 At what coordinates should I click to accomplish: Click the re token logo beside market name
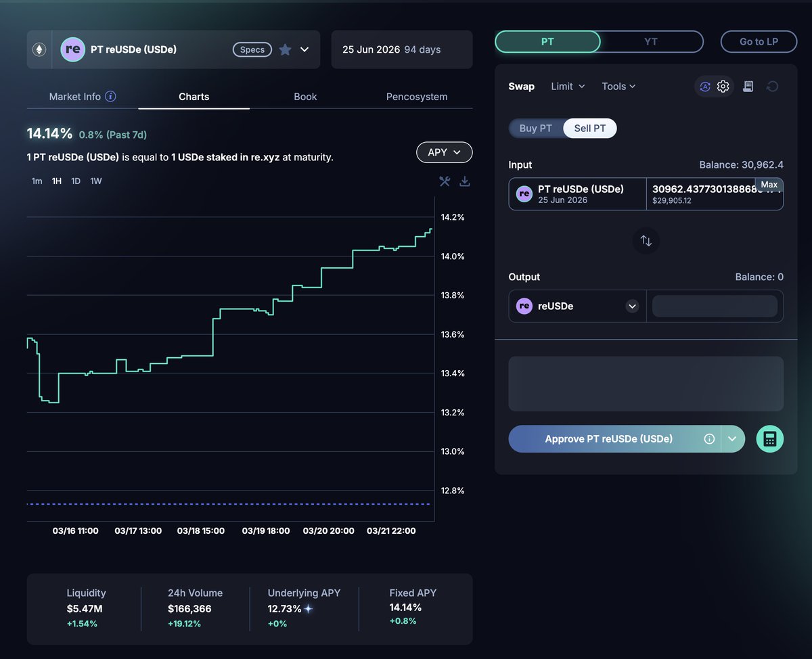[x=73, y=49]
